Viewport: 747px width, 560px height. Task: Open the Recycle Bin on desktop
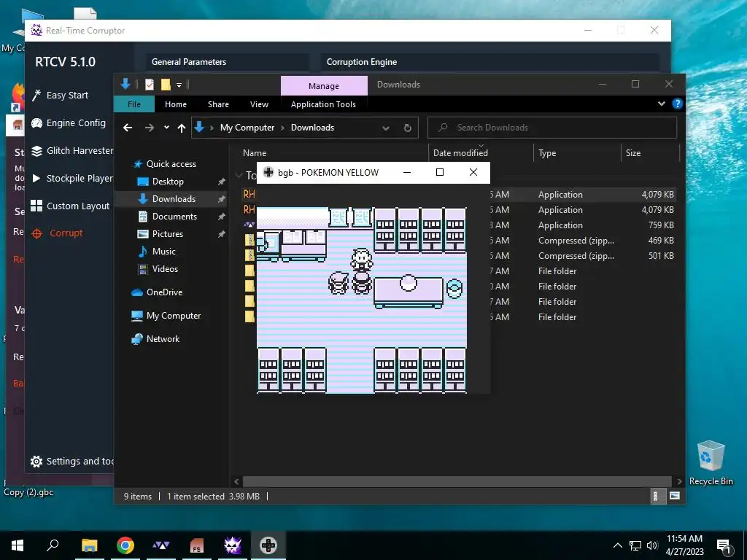[x=711, y=462]
